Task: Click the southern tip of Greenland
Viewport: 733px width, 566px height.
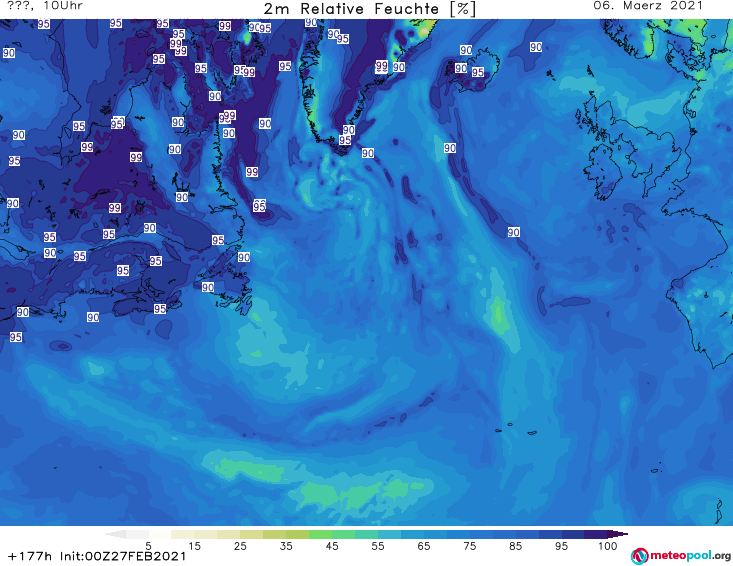Action: coord(344,150)
